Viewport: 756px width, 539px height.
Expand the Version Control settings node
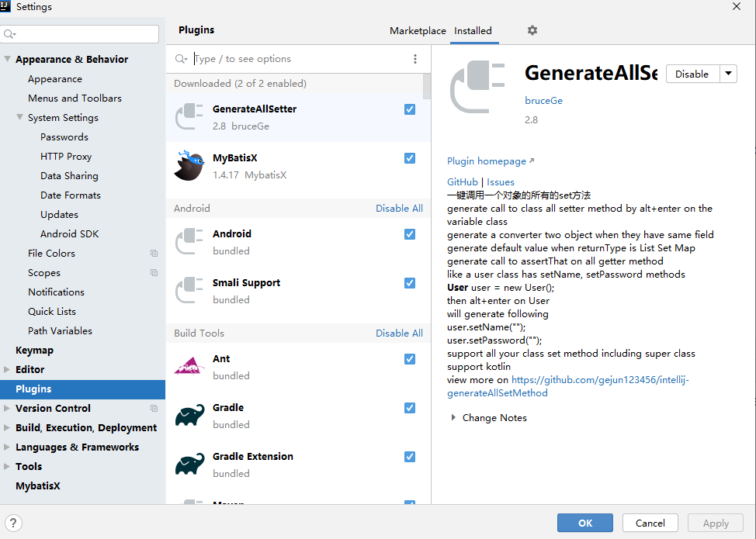[x=7, y=409]
